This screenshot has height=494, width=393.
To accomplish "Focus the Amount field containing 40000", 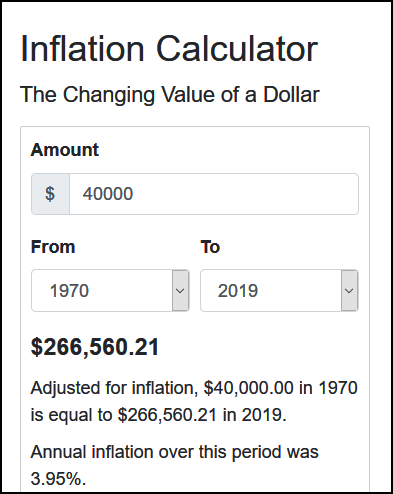I will pos(214,194).
